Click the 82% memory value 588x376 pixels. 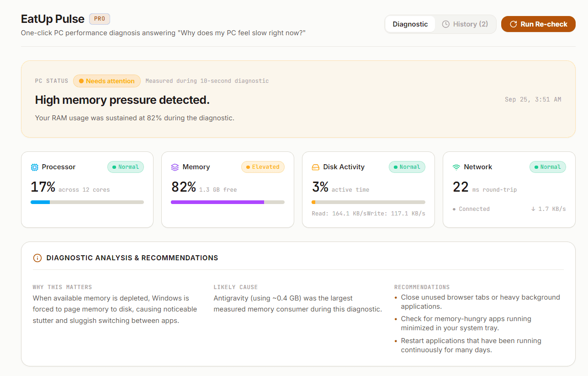click(x=184, y=187)
